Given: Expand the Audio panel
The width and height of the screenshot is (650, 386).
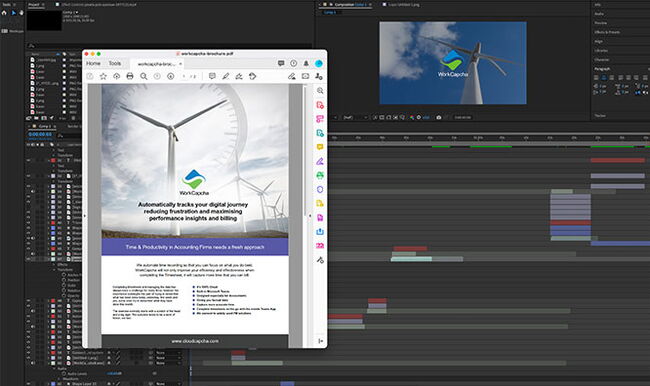Looking at the screenshot, I should pos(599,14).
